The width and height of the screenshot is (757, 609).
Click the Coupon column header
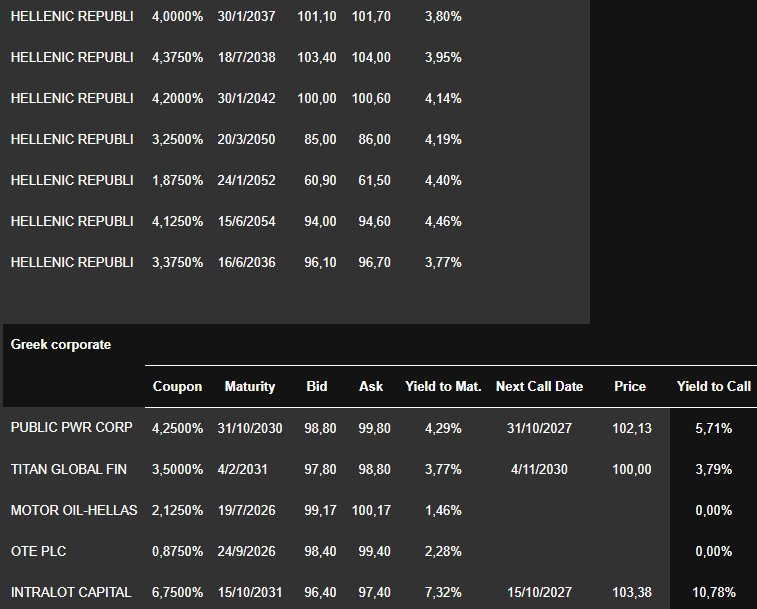pos(177,386)
